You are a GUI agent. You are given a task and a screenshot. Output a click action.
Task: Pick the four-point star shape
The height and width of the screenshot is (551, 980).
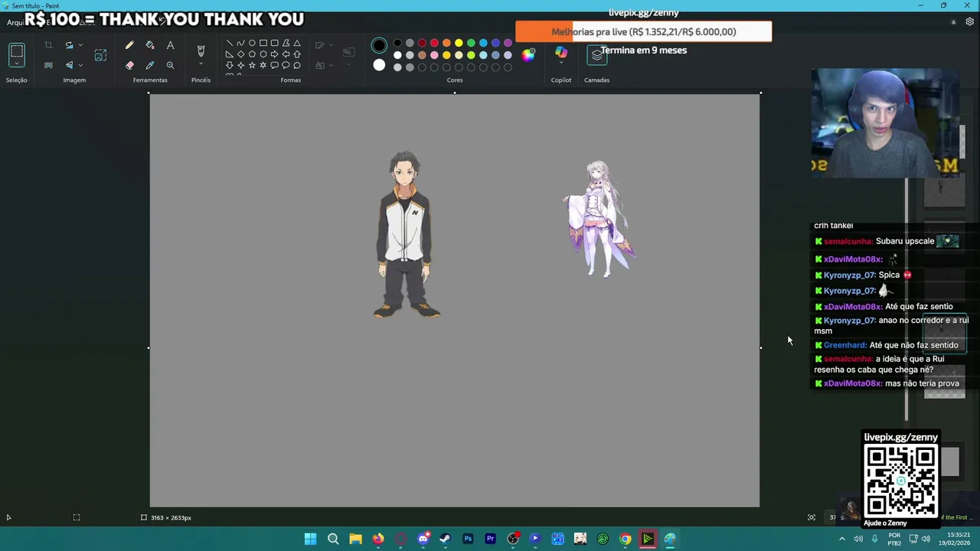240,65
